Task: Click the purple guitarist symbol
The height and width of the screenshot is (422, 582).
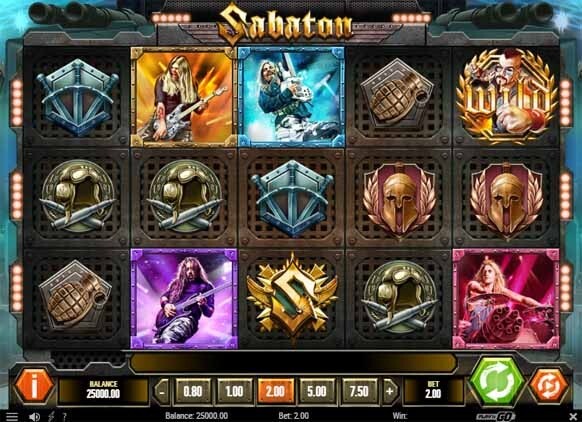Action: [184, 299]
